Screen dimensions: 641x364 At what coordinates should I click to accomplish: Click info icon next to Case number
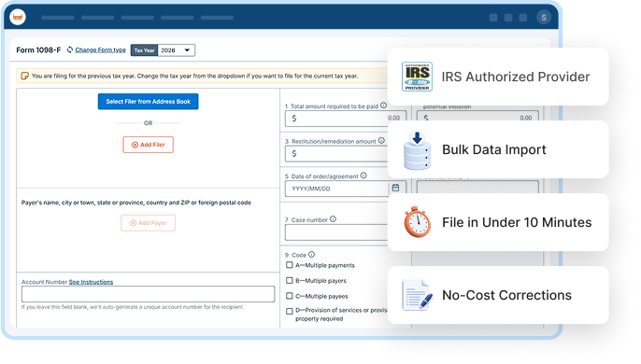333,219
